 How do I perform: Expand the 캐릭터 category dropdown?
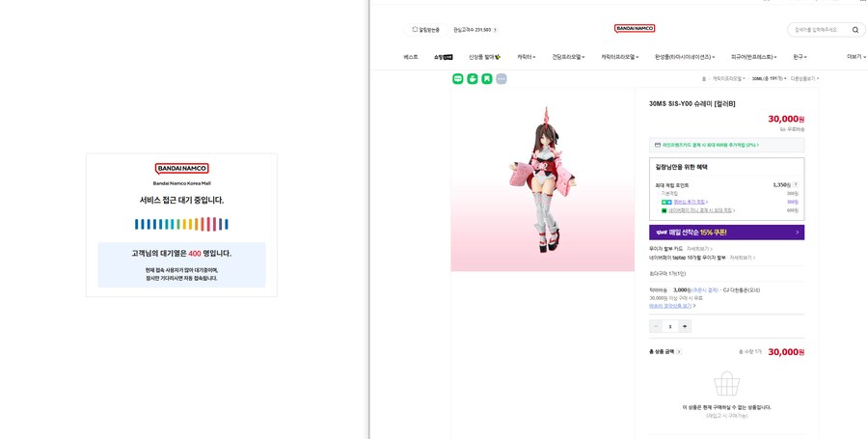tap(527, 57)
